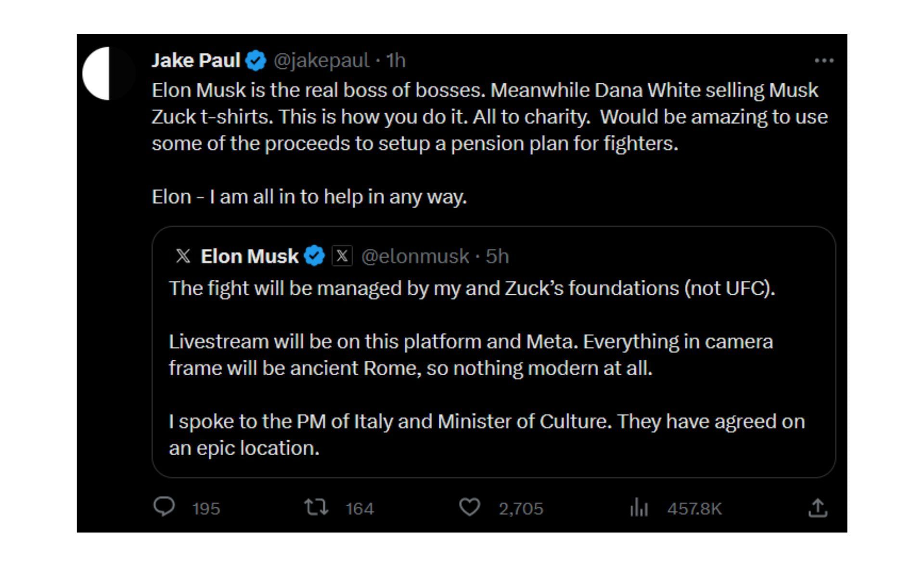Visit the @elonmusk handle link

point(415,256)
